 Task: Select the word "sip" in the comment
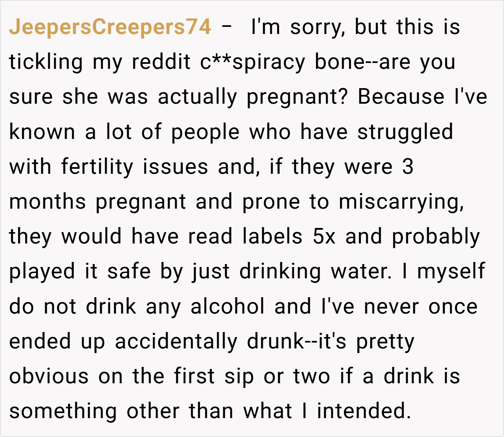click(239, 376)
